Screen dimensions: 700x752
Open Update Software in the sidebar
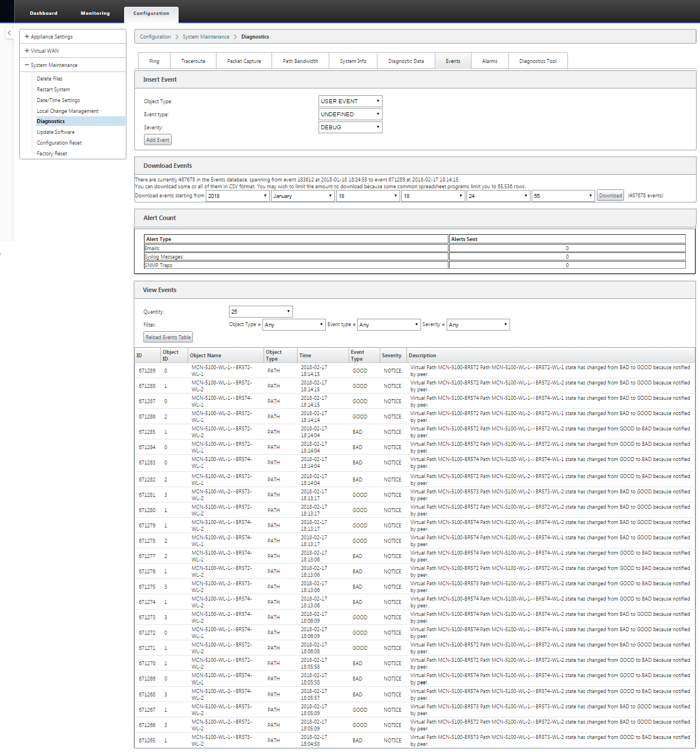[56, 132]
